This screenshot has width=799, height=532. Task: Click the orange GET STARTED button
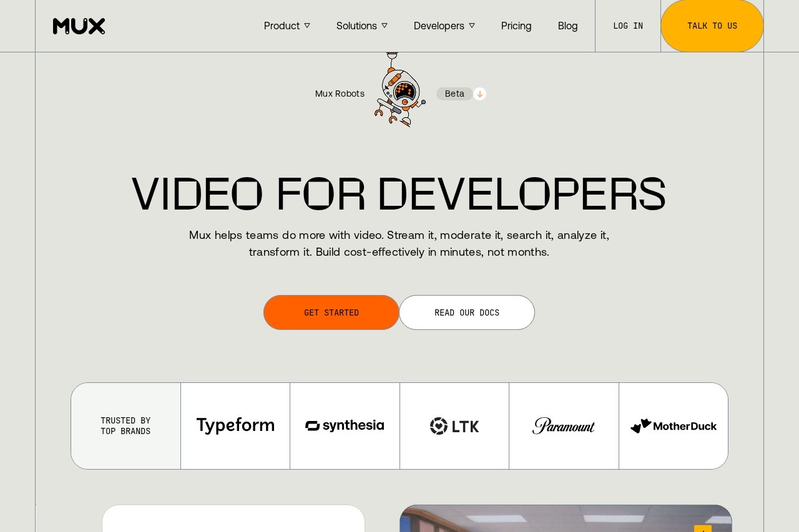tap(331, 312)
